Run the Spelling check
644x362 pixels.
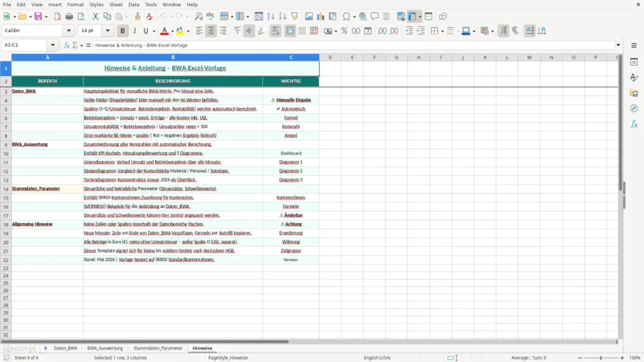(210, 16)
